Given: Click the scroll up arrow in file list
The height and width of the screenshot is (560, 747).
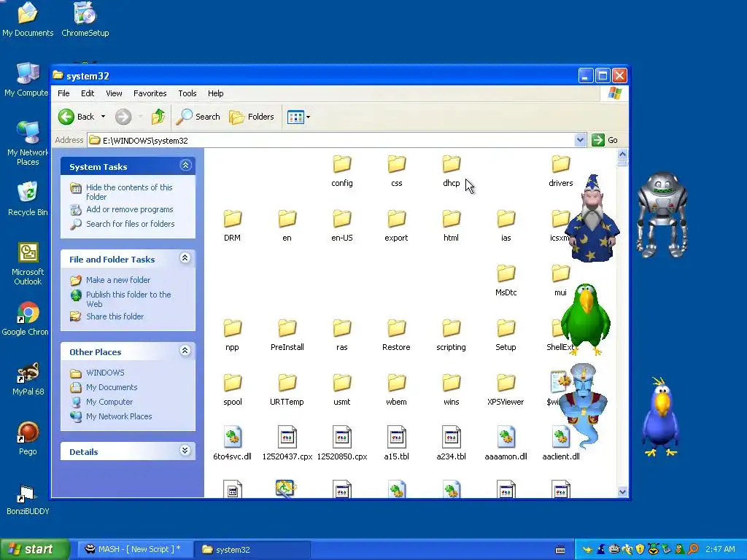Looking at the screenshot, I should (x=622, y=155).
